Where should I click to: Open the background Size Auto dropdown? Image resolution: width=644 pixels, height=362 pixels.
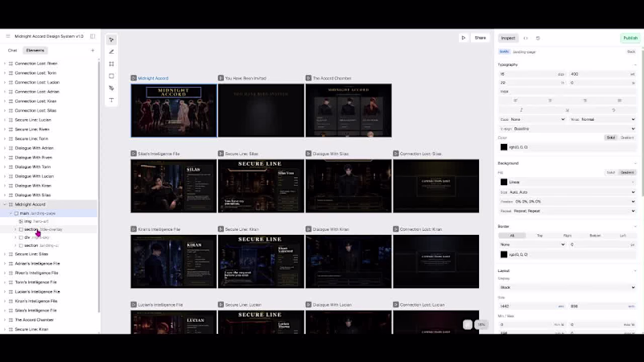568,192
